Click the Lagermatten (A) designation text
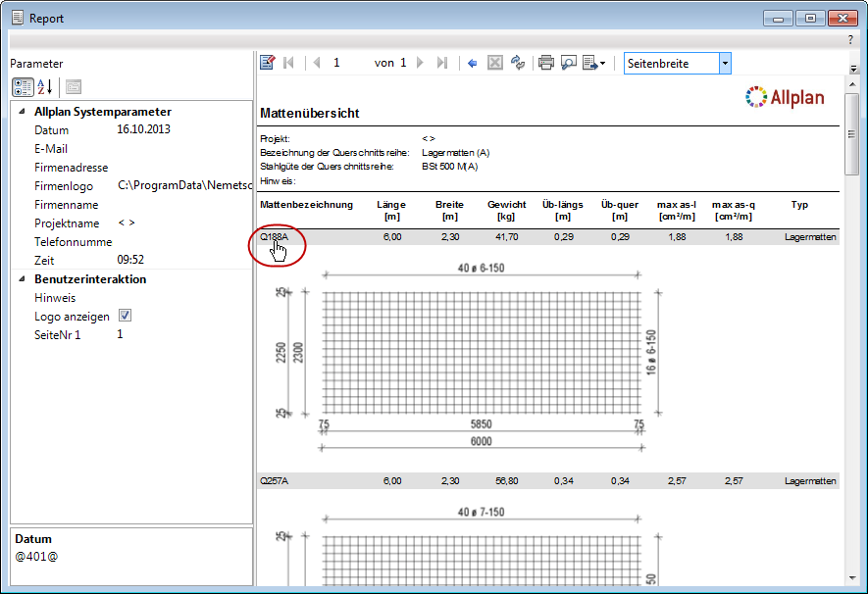Screen dimensions: 868x594 [456, 153]
